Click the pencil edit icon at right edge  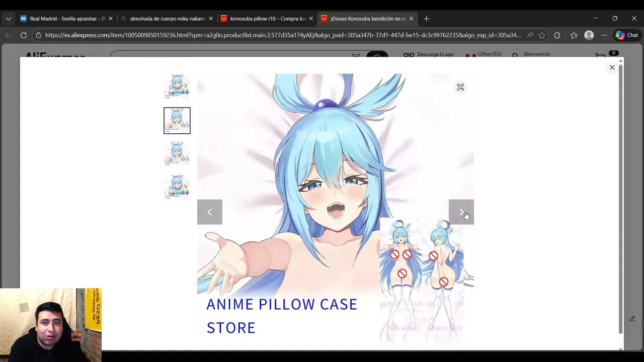coord(632,319)
